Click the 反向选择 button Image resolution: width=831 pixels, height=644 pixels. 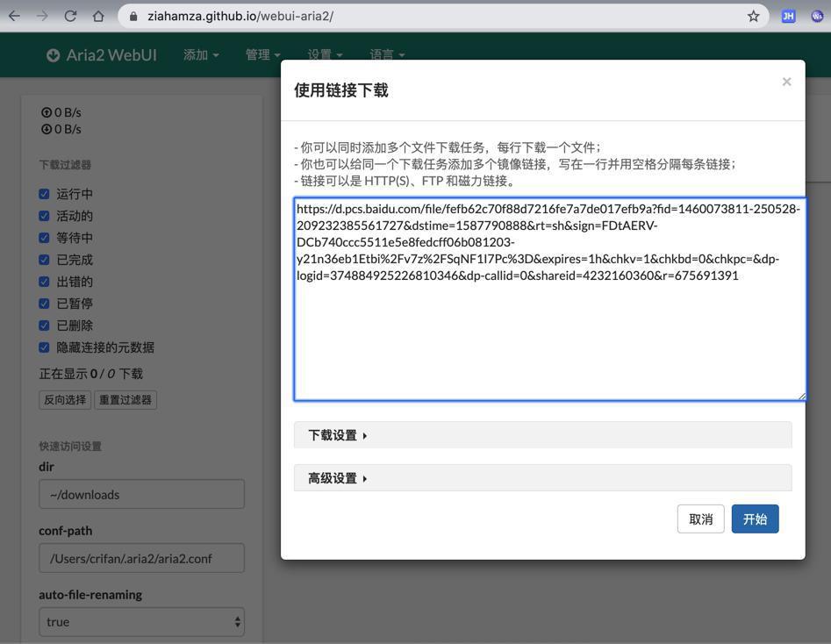coord(65,400)
